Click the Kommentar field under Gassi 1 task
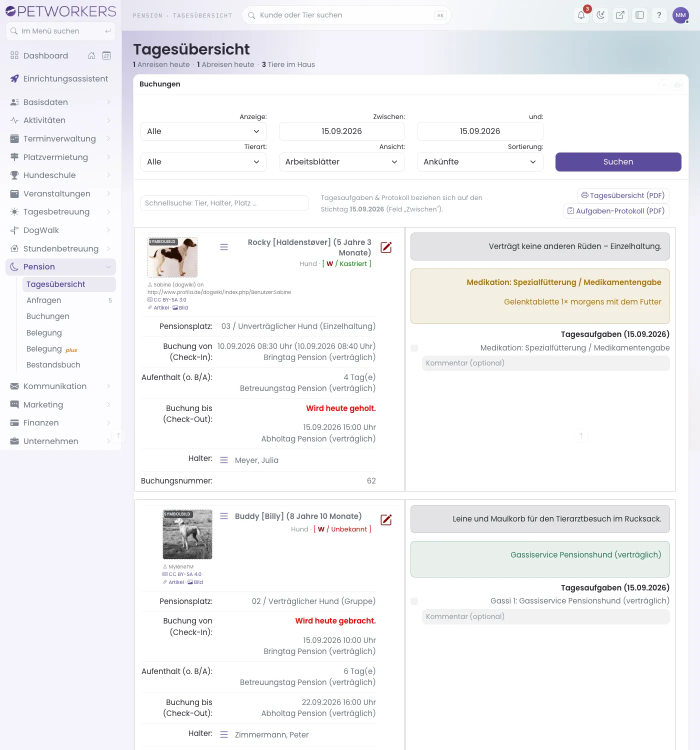This screenshot has width=700, height=750. tap(545, 617)
